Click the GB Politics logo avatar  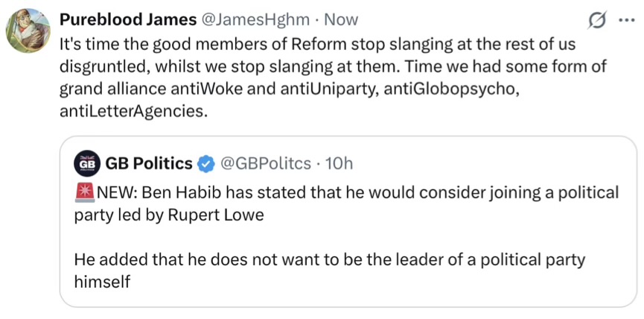(87, 163)
